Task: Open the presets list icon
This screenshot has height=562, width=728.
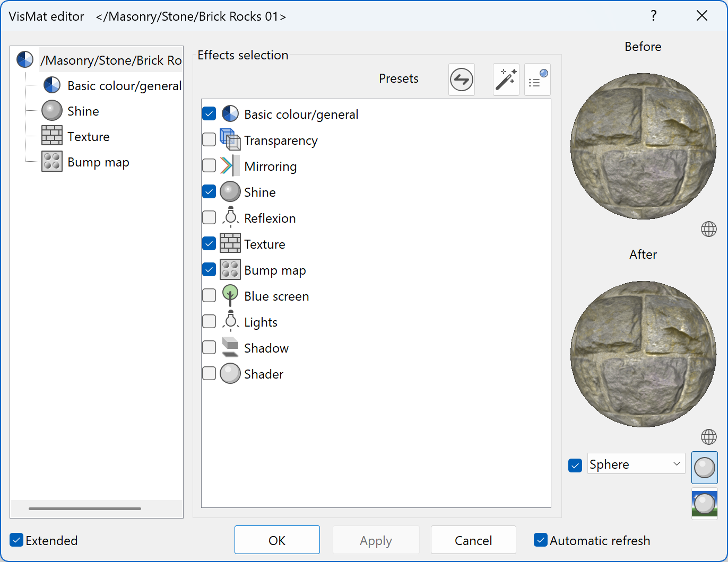Action: tap(537, 79)
